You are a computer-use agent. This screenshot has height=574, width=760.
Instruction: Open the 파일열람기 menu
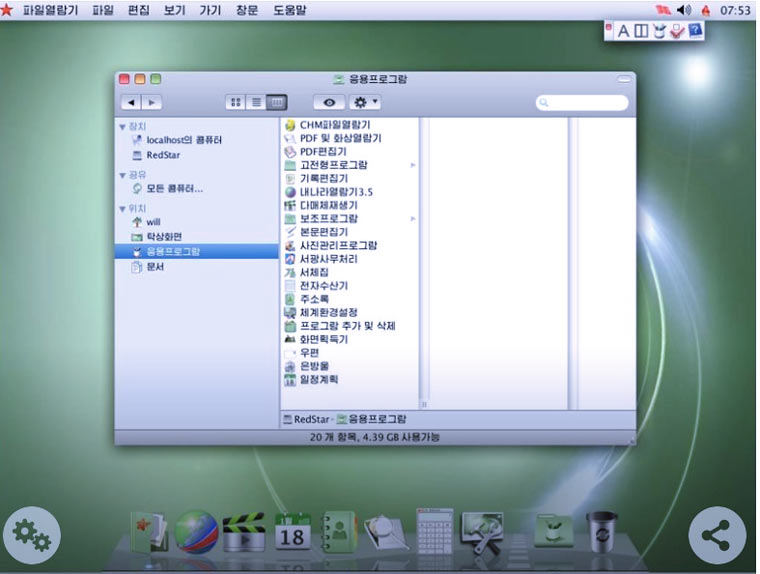click(50, 10)
